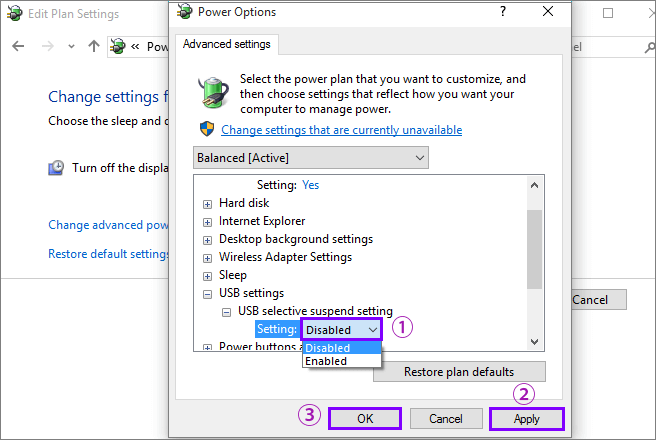Screen dimensions: 656x440
Task: Click the up arrow navigation button
Action: [x=94, y=46]
